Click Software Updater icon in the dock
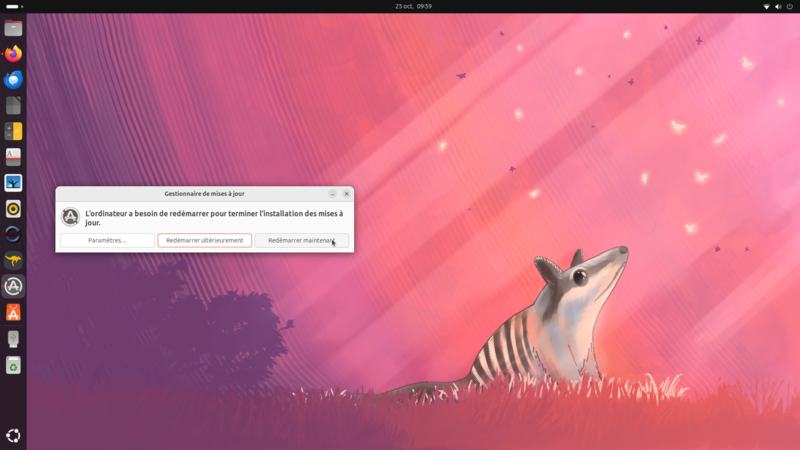The height and width of the screenshot is (450, 800). (x=13, y=286)
